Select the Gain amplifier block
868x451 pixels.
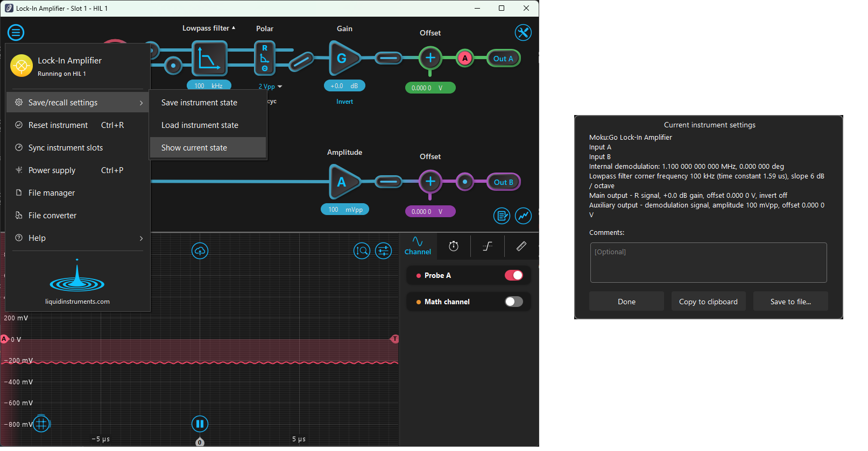pos(344,58)
